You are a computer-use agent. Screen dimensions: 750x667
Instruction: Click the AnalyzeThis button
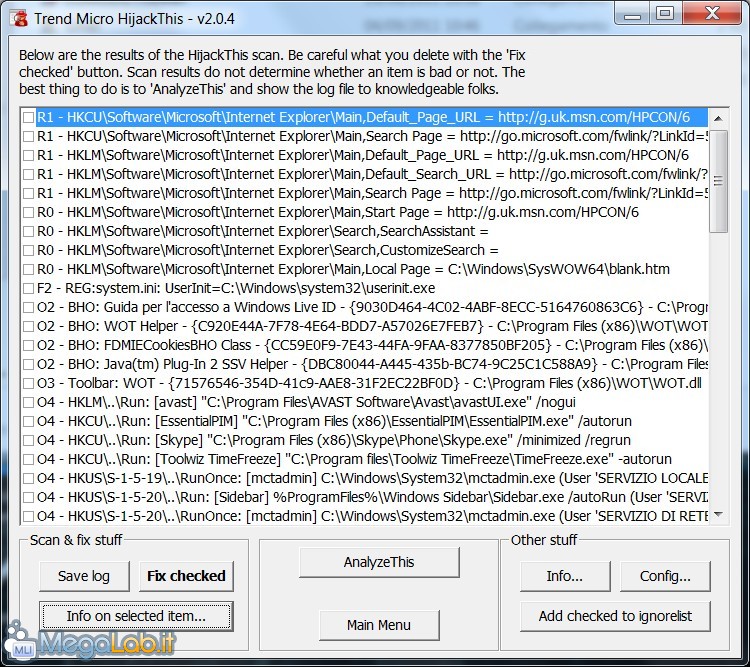pos(379,562)
